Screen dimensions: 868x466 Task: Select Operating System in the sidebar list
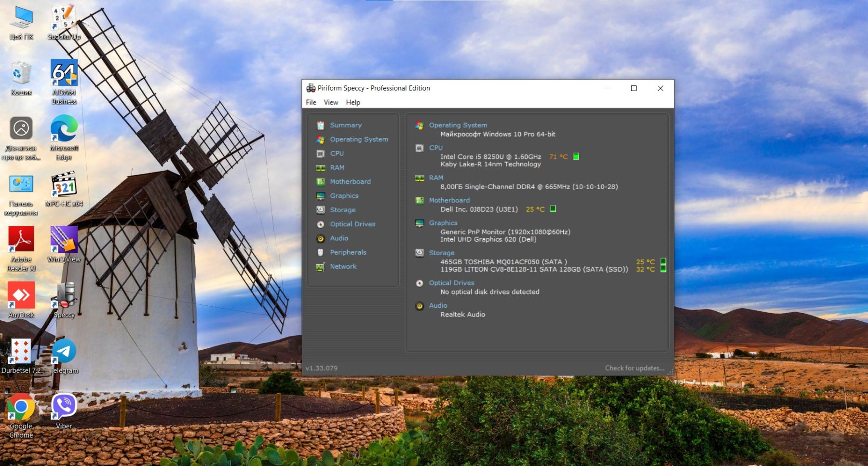point(359,139)
